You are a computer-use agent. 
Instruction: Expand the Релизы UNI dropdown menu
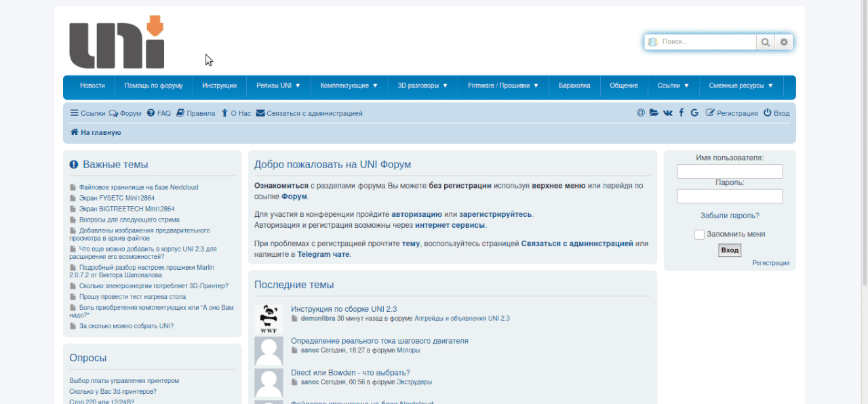click(278, 85)
